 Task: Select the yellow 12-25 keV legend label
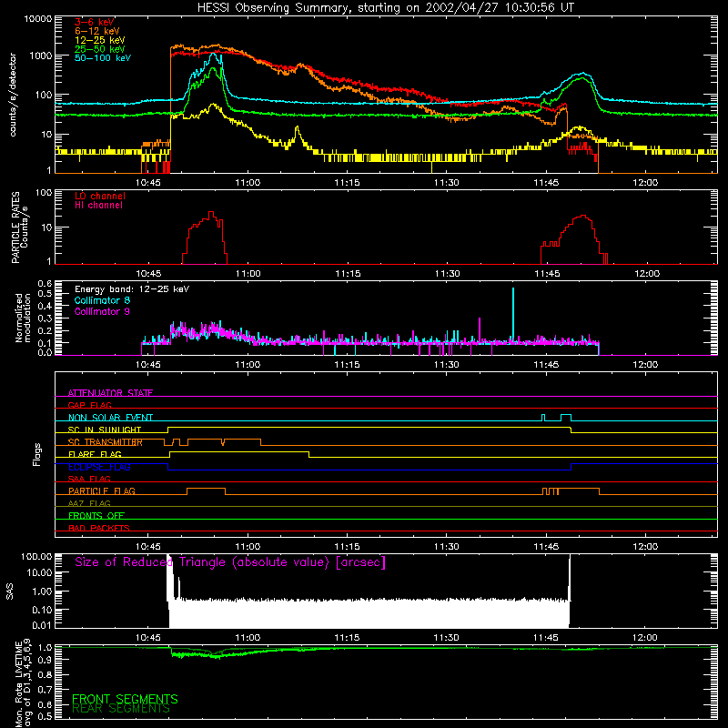(100, 40)
